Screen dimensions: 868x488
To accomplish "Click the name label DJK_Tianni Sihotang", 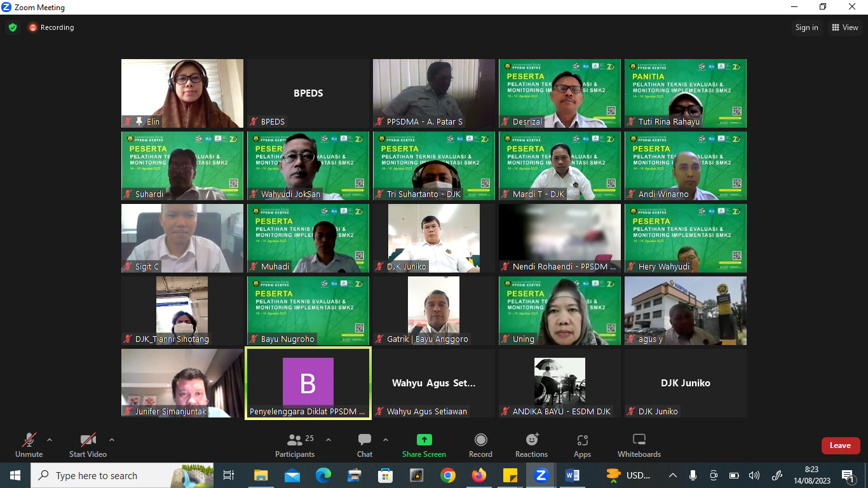I will point(172,339).
